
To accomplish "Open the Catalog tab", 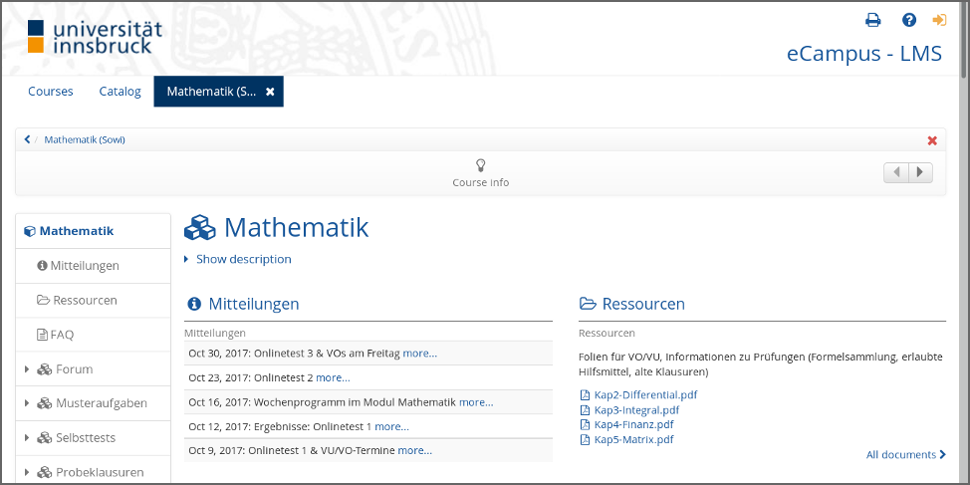I will (120, 92).
